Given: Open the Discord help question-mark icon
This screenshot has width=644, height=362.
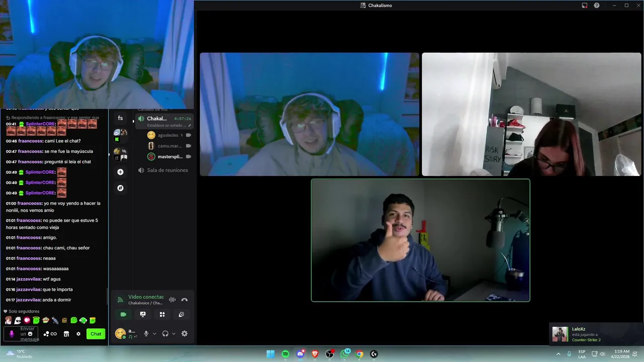Looking at the screenshot, I should point(597,6).
